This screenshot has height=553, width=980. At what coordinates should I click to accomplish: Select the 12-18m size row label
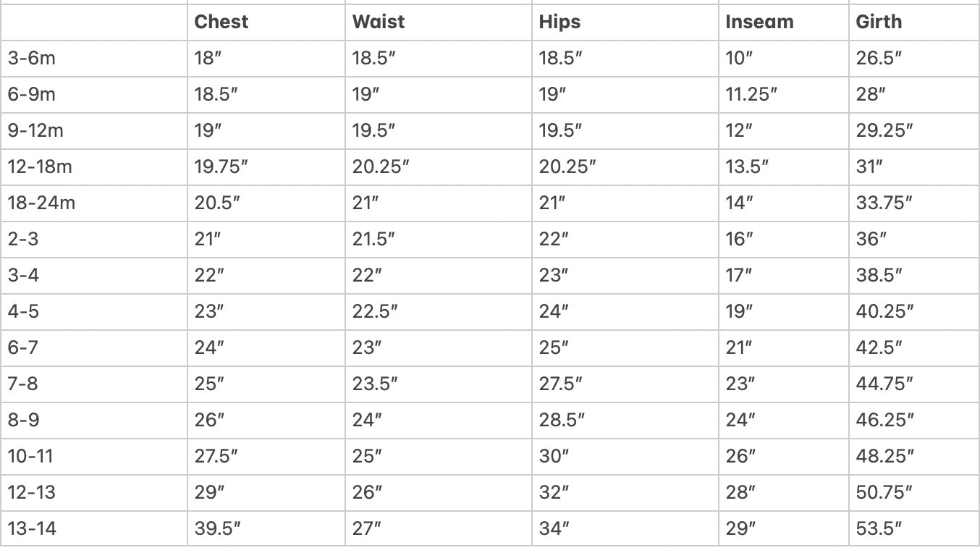click(x=40, y=166)
